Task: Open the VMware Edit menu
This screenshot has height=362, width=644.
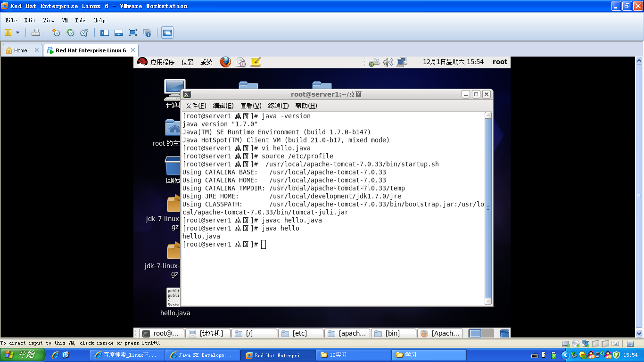Action: click(30, 20)
